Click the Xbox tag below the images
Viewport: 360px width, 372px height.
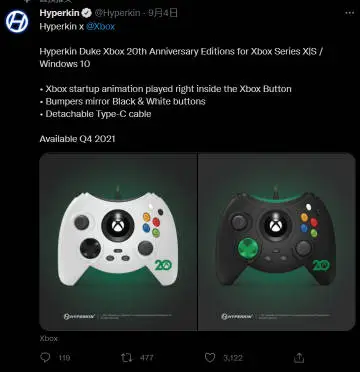click(x=49, y=338)
